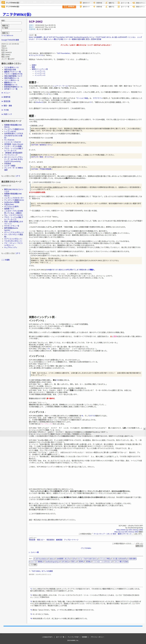146x644 pixels.
Task: Expand the ≫ 報告・連絡 sidebar section
Action: tap(6, 106)
